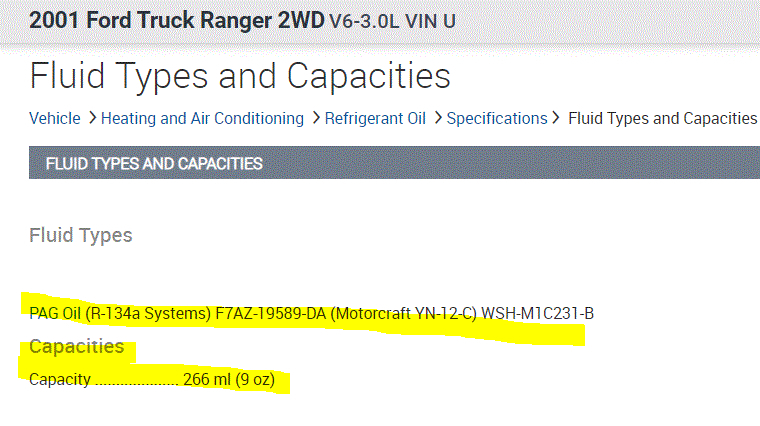Click the V6-3.0L VIN U engine label
Screen dimensions: 760x426
coord(392,20)
